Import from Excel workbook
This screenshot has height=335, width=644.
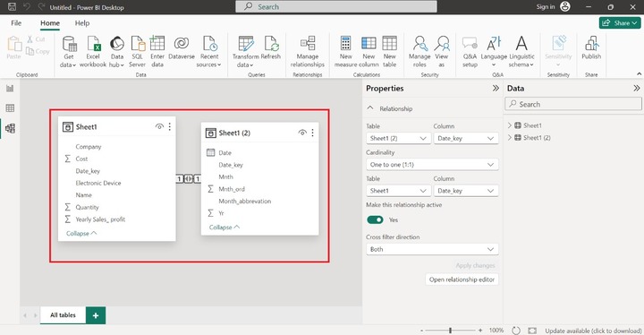click(x=93, y=51)
